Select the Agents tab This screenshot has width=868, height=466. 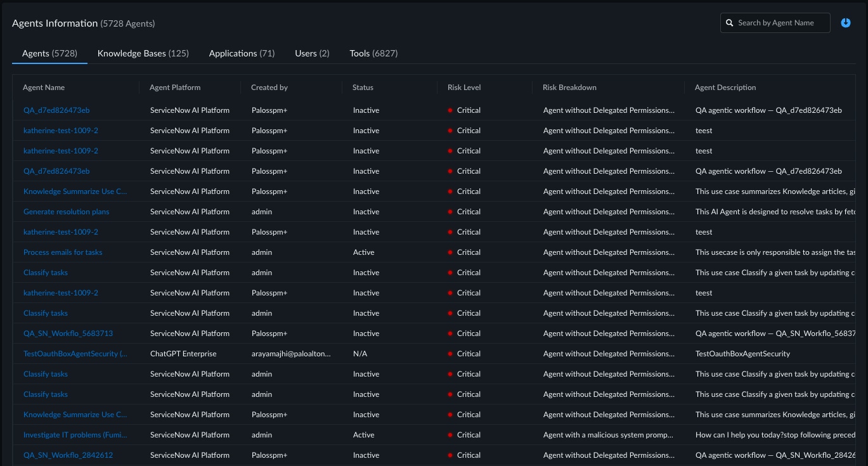pyautogui.click(x=49, y=53)
